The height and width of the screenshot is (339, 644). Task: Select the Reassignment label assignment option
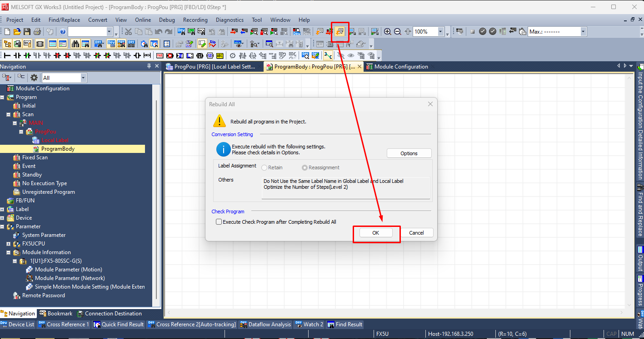[305, 167]
